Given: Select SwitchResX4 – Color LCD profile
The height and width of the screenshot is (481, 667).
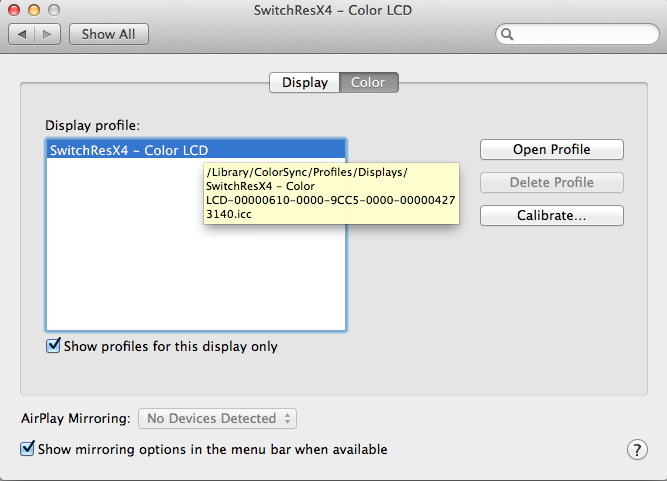Looking at the screenshot, I should click(196, 150).
